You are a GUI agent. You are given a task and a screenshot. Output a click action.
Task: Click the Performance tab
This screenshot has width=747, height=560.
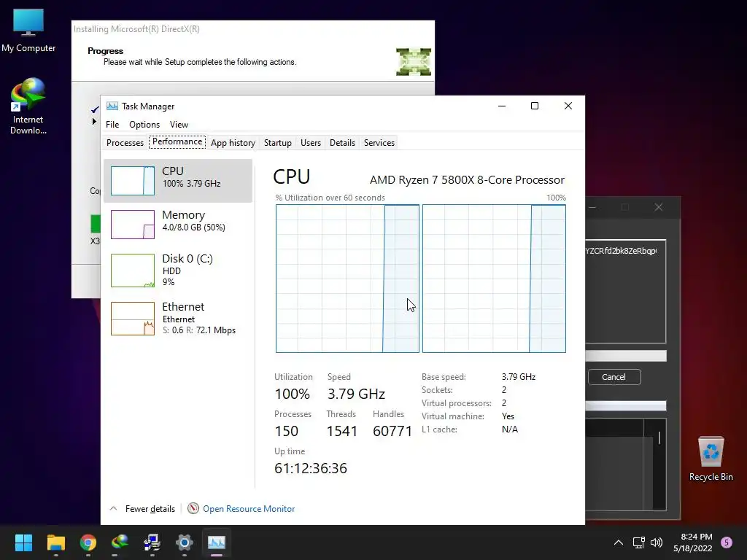(x=177, y=141)
